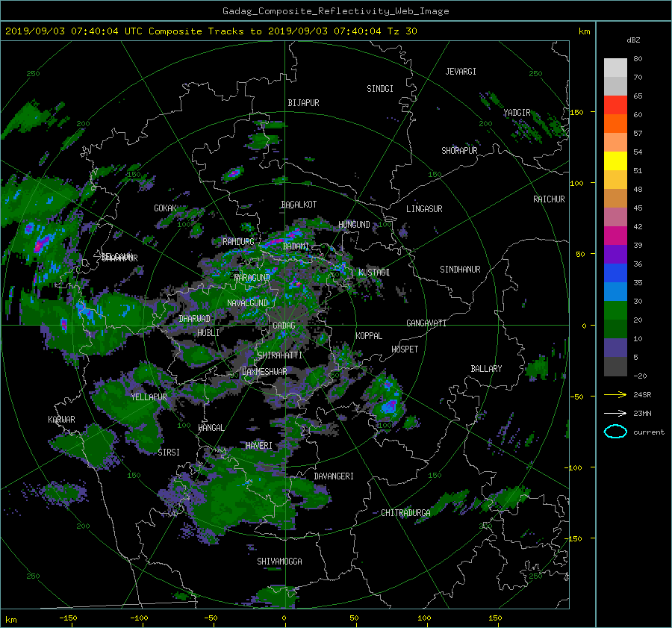Select the dark orange 57-60 dBZ swatch

pyautogui.click(x=615, y=123)
